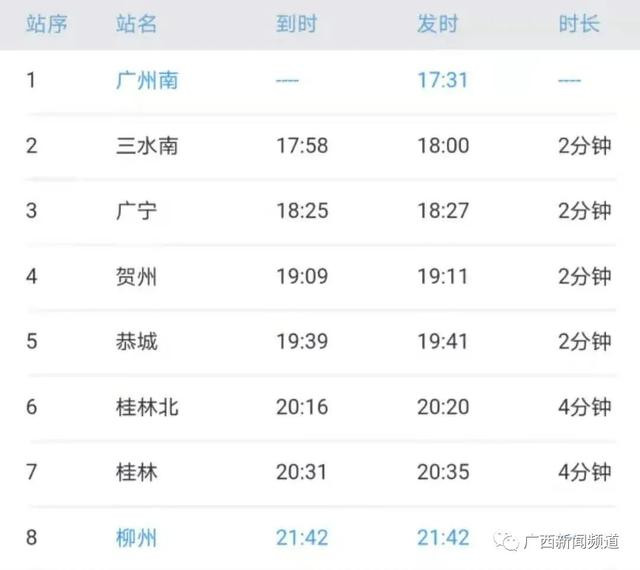Click the 柳州 station link

click(x=137, y=538)
